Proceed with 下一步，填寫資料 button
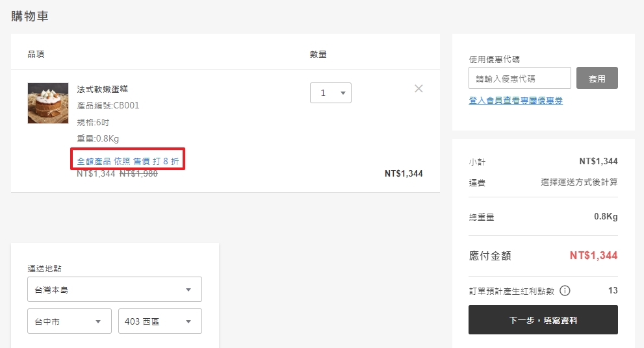 click(x=543, y=320)
